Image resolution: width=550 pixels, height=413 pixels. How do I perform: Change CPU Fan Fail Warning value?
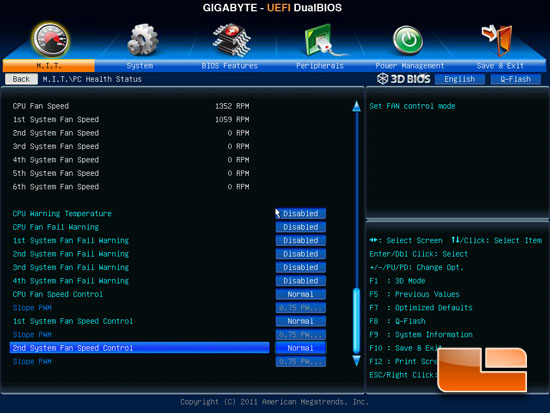pos(301,227)
